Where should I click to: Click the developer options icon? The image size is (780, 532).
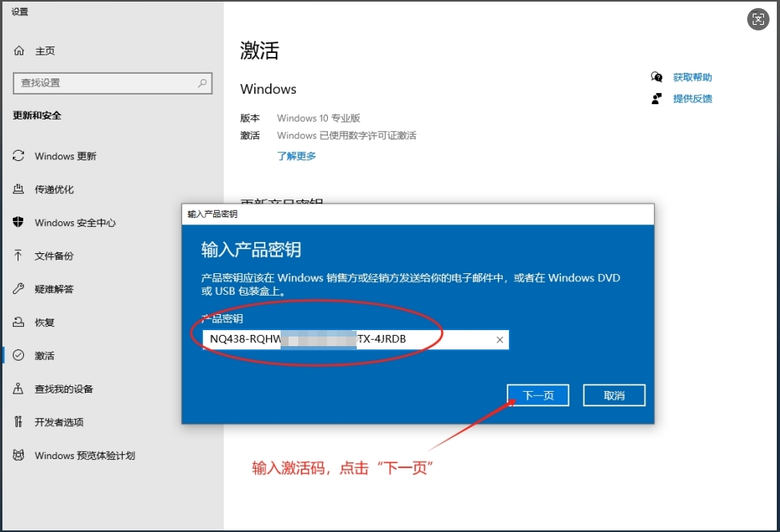(18, 422)
